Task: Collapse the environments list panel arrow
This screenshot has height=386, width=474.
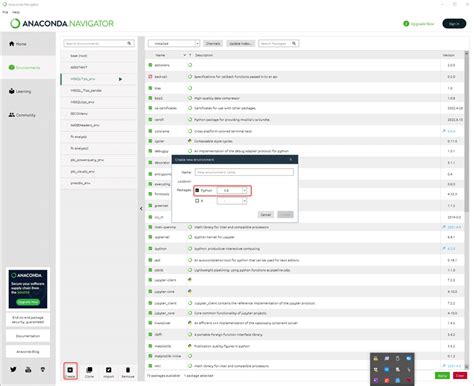Action: 141,208
